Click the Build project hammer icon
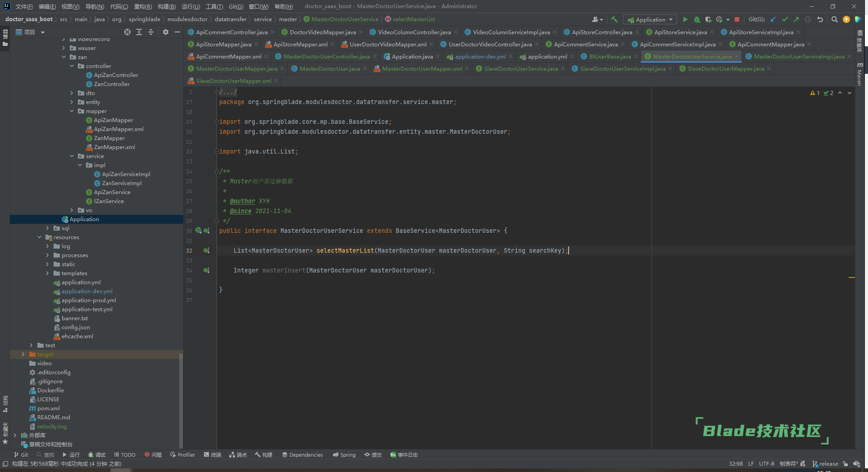Image resolution: width=868 pixels, height=472 pixels. [614, 19]
